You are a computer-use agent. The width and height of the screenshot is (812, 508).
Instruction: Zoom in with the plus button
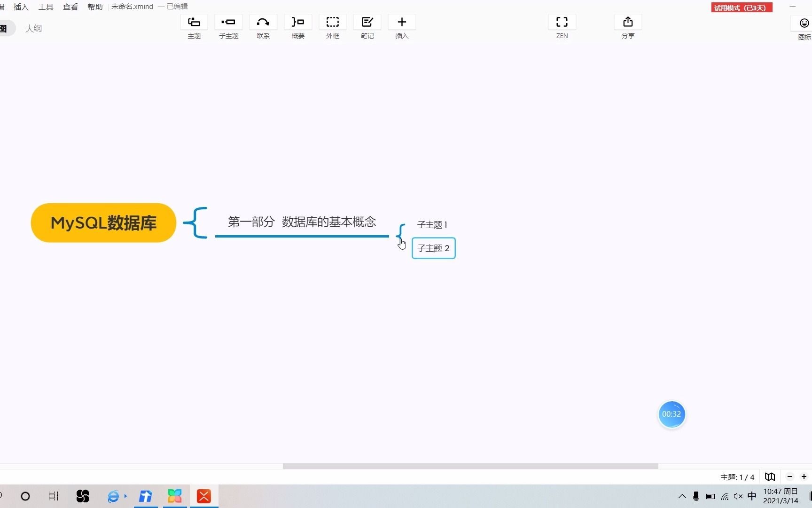pos(804,477)
